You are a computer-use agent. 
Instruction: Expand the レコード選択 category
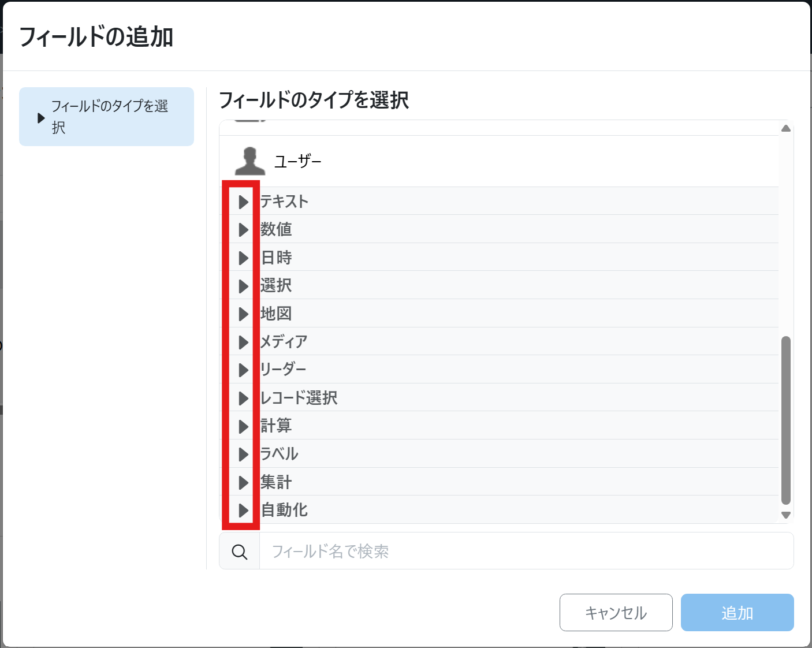point(243,398)
